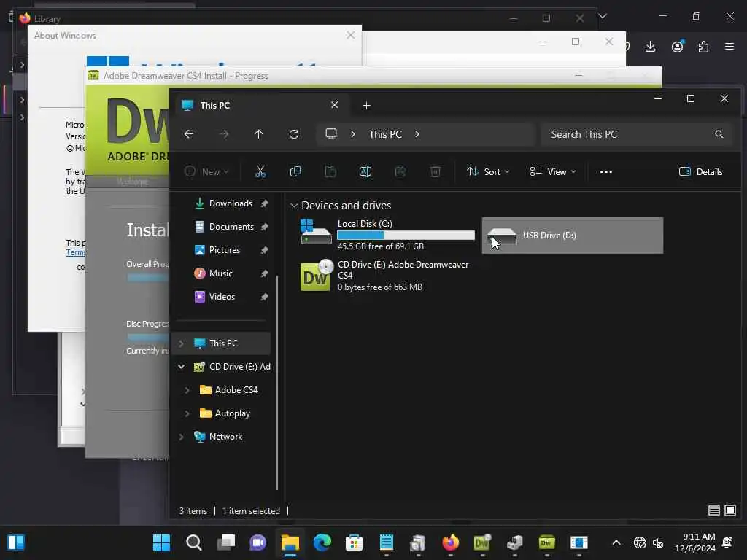Click the Cut scissors icon in File Explorer toolbar
747x560 pixels.
tap(260, 171)
